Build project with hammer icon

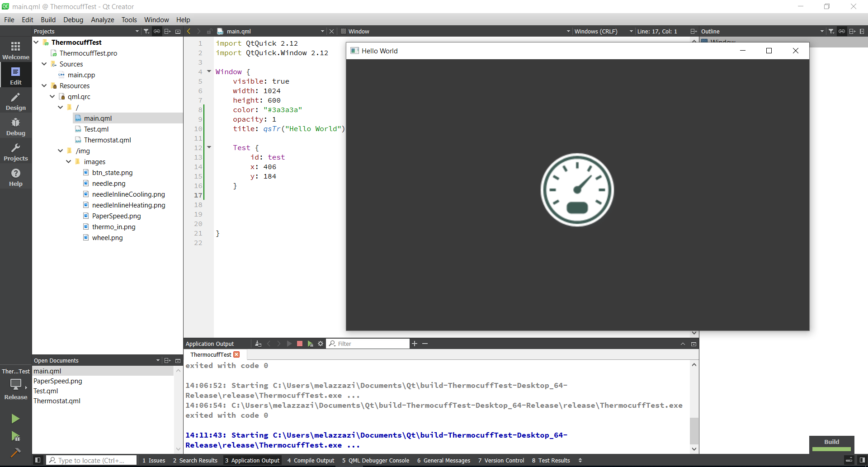click(15, 452)
